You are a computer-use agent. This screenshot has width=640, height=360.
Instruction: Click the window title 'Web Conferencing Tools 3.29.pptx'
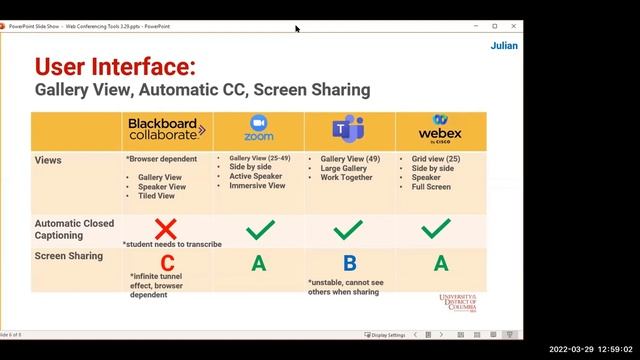click(103, 26)
